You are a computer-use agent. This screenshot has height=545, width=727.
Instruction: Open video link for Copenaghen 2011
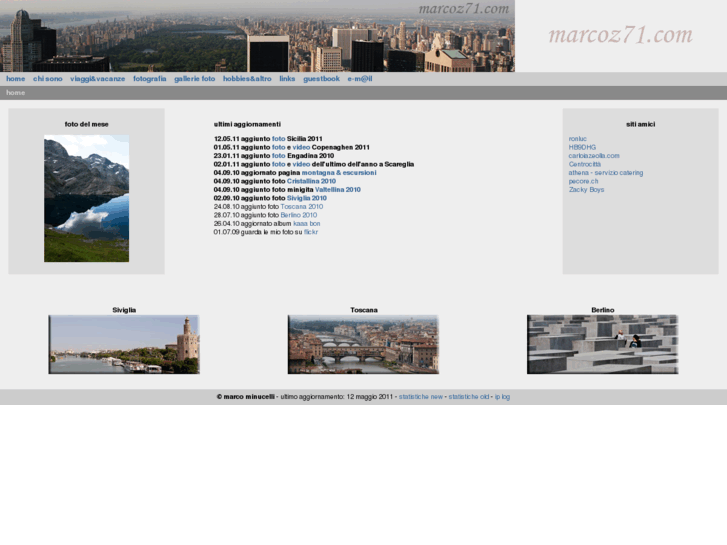(301, 147)
